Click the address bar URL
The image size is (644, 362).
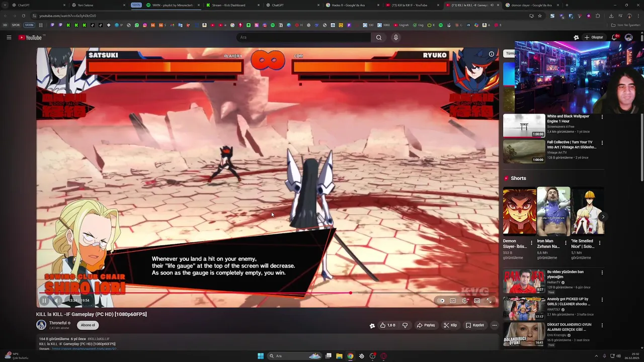tap(67, 16)
